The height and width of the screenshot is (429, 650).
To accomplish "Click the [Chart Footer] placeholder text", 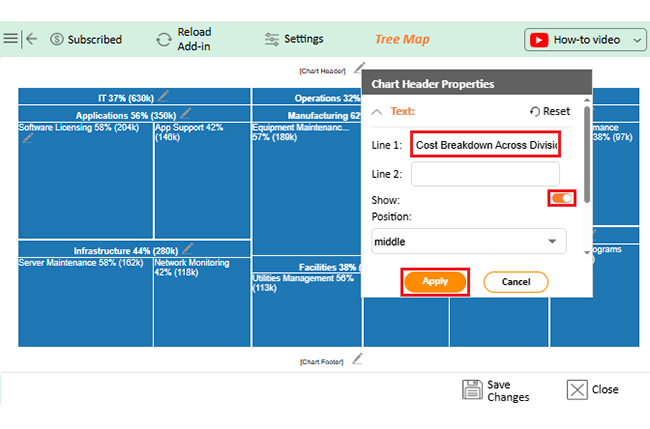I will tap(322, 362).
